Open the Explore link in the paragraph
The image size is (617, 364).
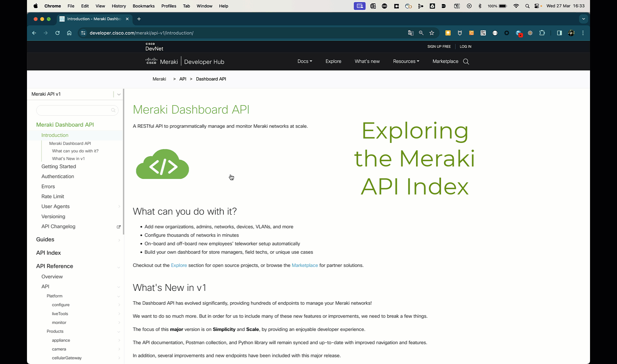point(179,265)
